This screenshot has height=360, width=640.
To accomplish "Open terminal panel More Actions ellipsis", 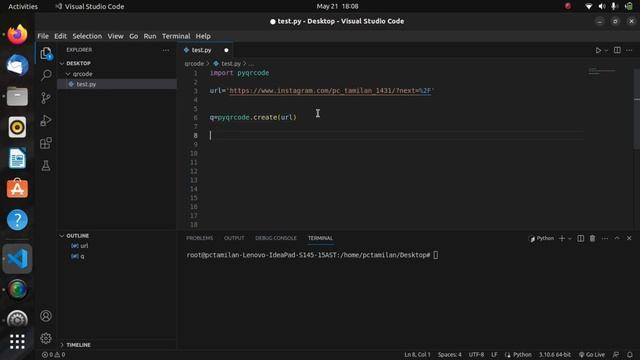I will pyautogui.click(x=605, y=238).
